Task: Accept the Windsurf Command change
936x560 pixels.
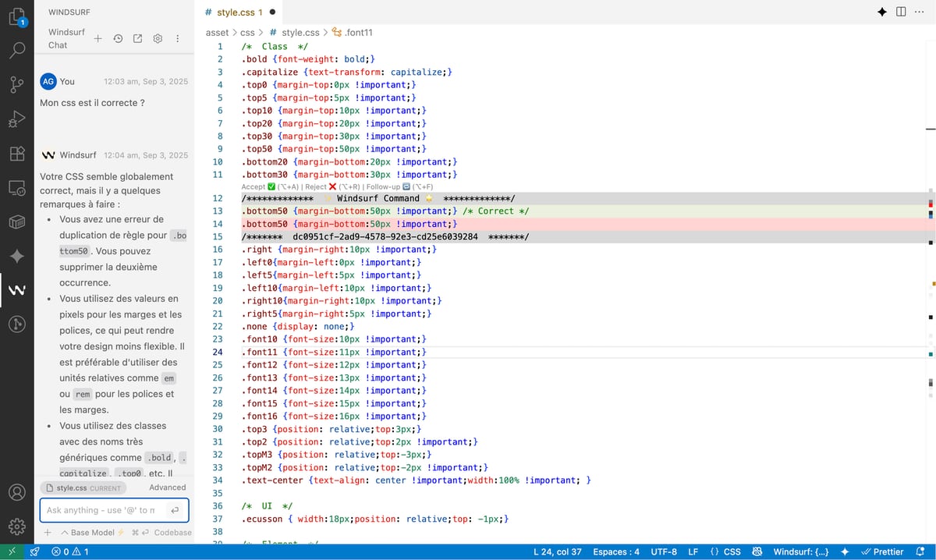Action: (271, 187)
